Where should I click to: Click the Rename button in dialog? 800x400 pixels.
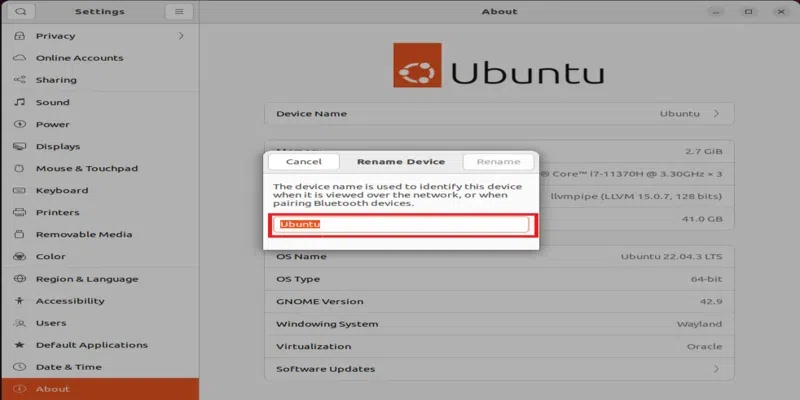498,162
